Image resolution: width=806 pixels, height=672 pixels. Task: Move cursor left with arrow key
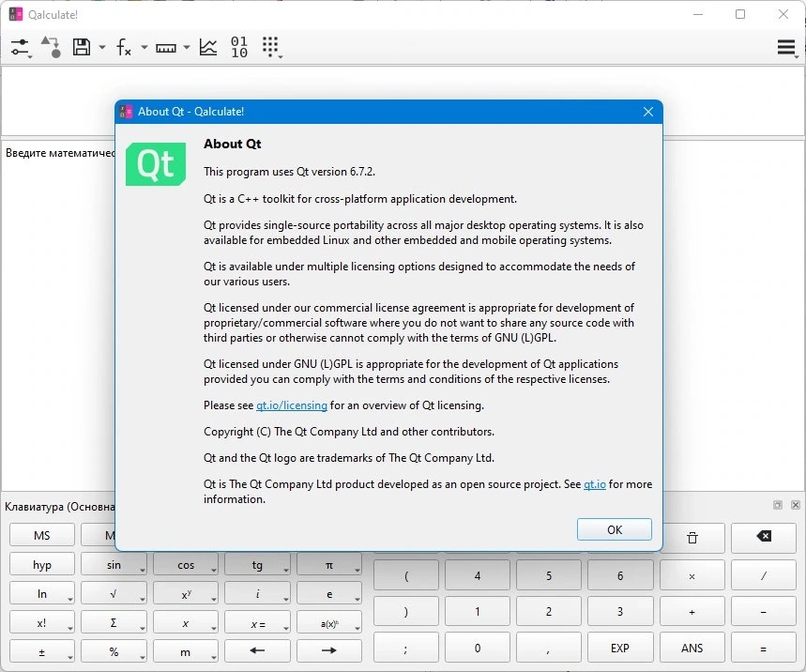pos(257,650)
